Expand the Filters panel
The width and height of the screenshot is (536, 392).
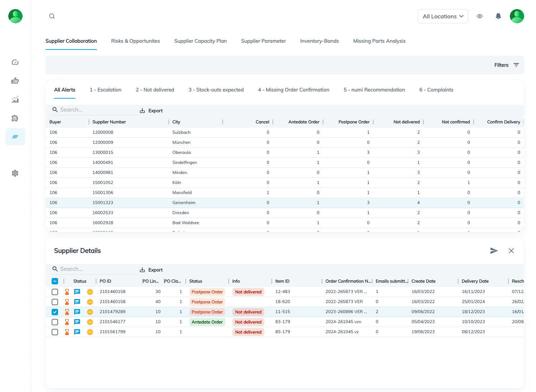[x=506, y=65]
